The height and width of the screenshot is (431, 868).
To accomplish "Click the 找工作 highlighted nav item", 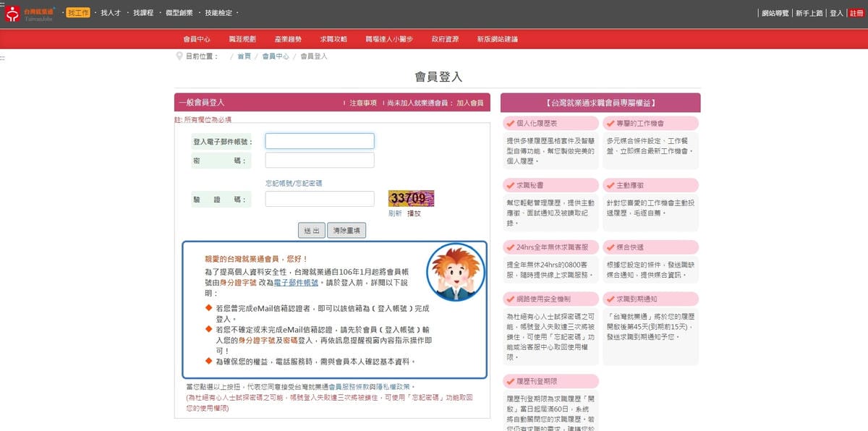I will coord(77,13).
